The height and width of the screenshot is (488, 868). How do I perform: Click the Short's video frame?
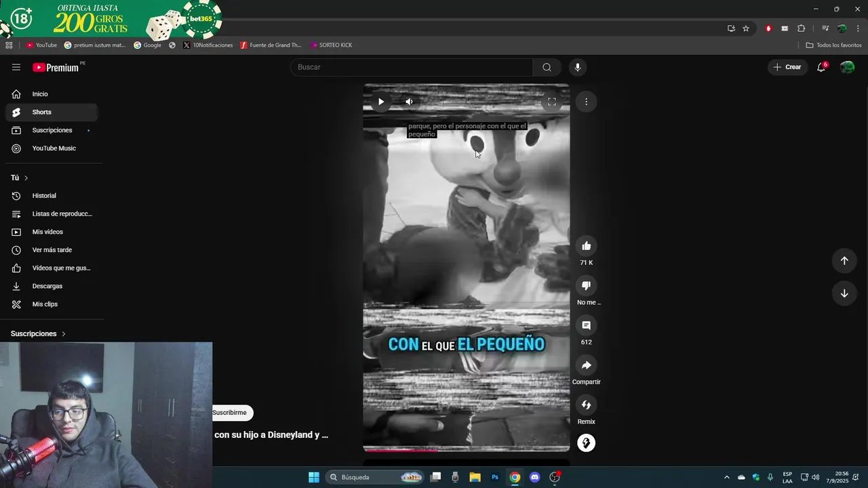click(467, 268)
